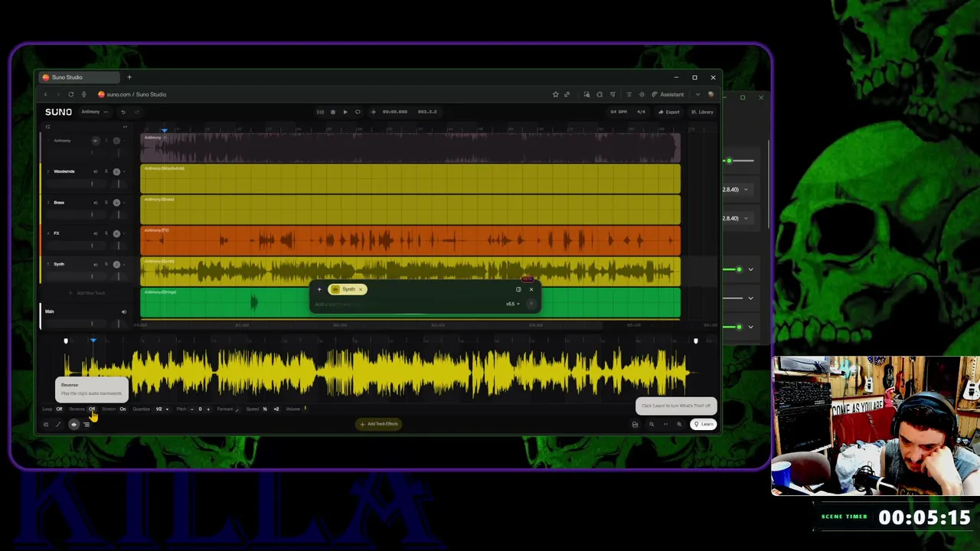This screenshot has width=980, height=551.
Task: Open the Quantize 1/2 dropdown
Action: pos(162,409)
